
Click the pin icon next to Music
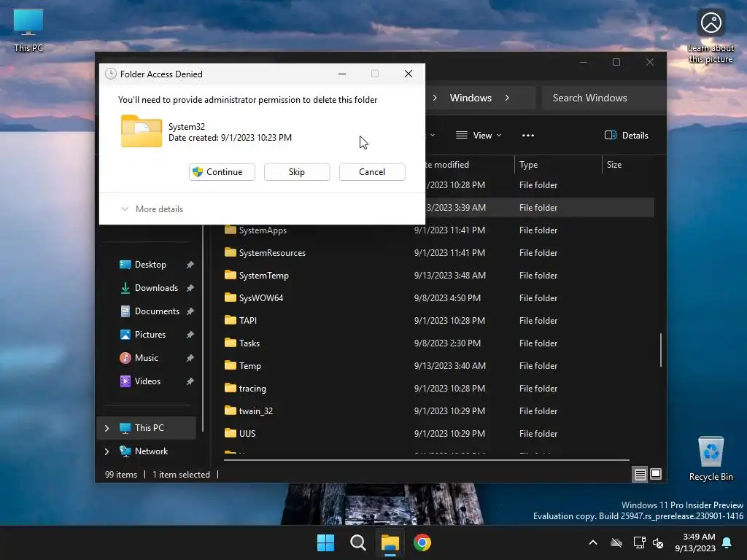[190, 358]
